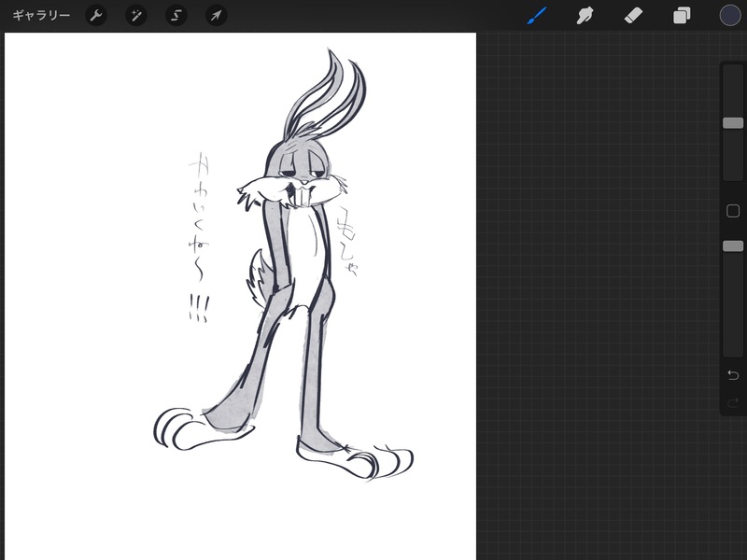Activate the Transform arrow tool
The height and width of the screenshot is (560, 747).
(216, 16)
